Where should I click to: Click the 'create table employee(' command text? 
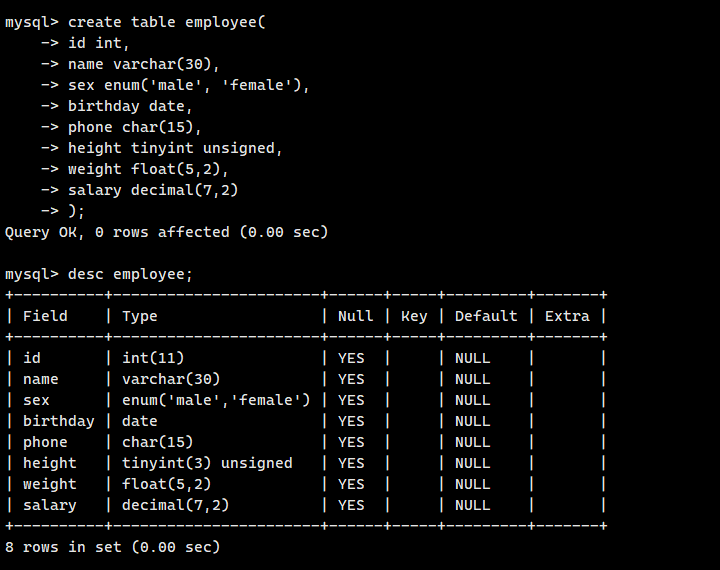[167, 22]
